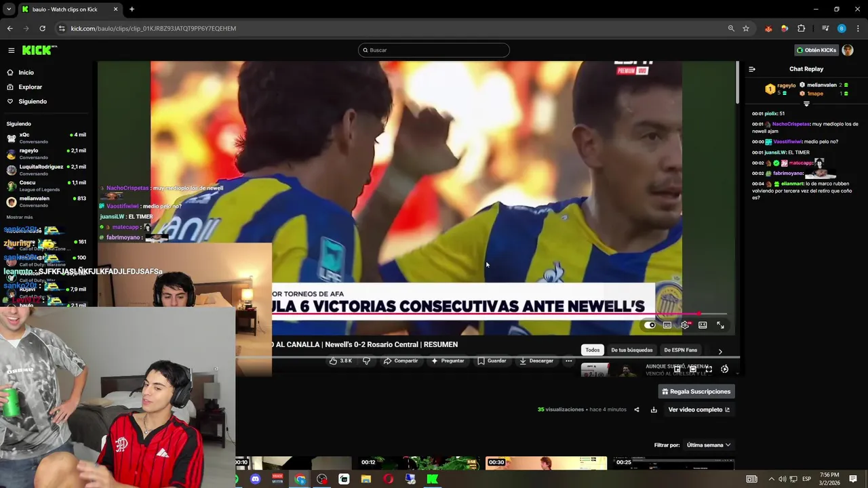Click the address bar URL
Image resolution: width=868 pixels, height=488 pixels.
[x=153, y=28]
